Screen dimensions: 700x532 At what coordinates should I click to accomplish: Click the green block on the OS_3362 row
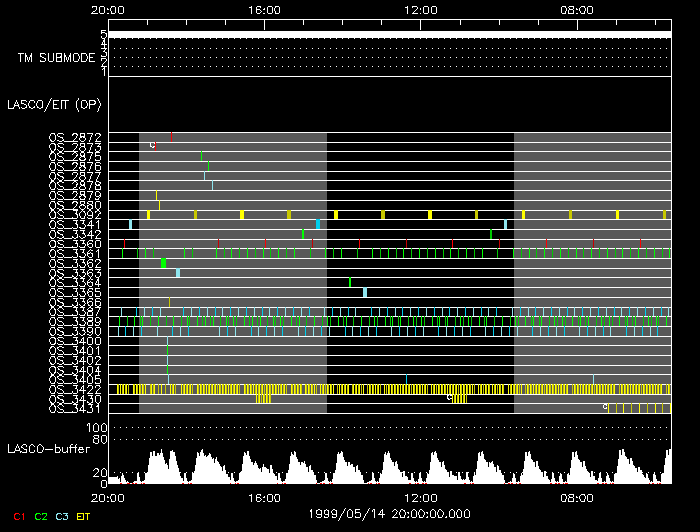[163, 263]
